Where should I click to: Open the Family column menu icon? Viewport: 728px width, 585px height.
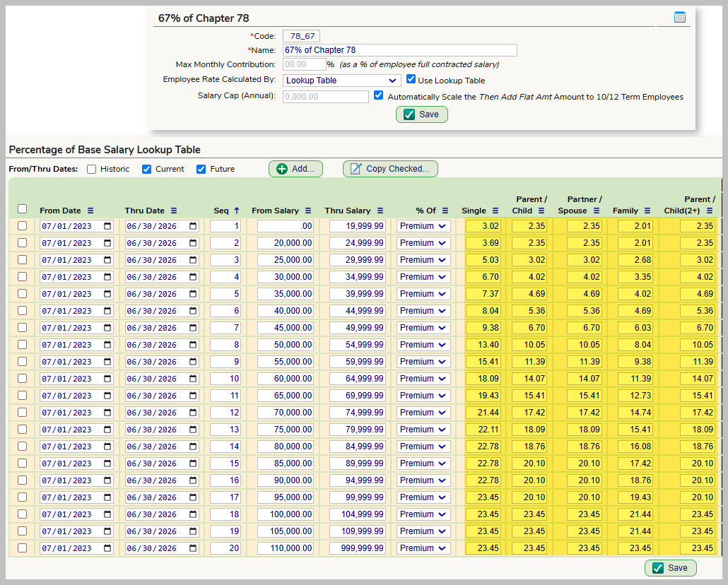(647, 211)
